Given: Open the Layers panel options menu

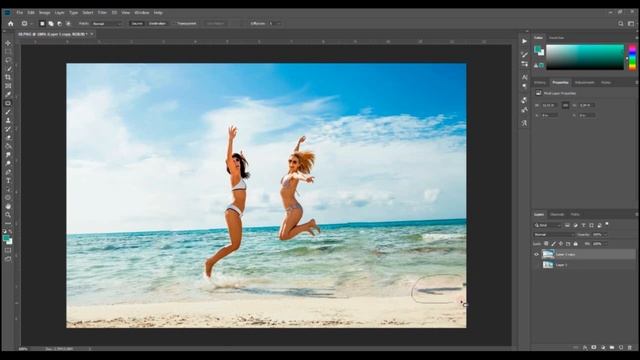Looking at the screenshot, I should point(637,214).
